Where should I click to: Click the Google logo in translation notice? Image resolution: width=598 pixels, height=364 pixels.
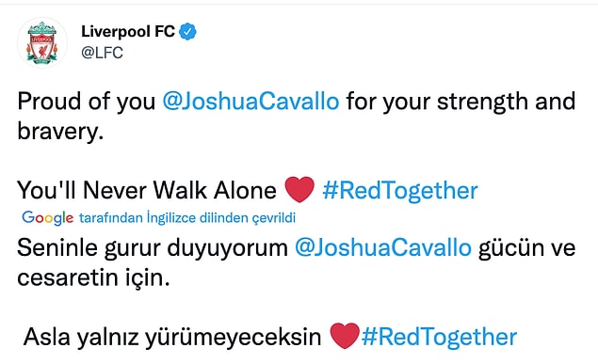48,218
